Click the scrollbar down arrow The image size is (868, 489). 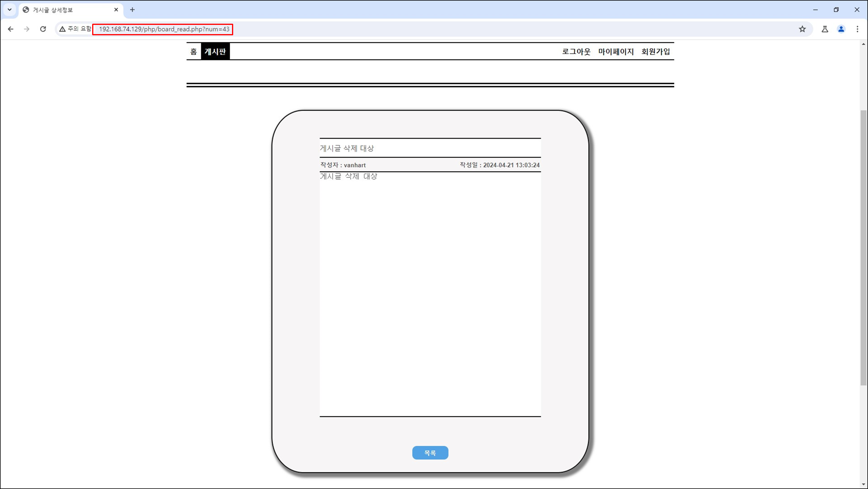tap(864, 485)
